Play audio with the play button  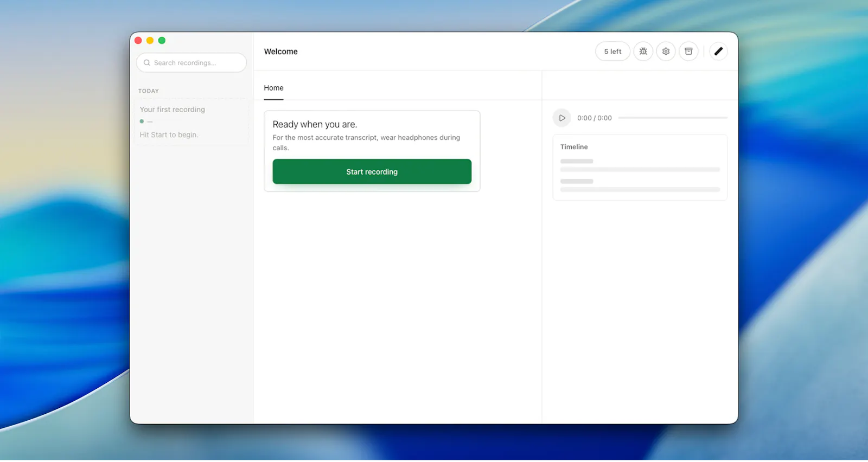pos(562,118)
